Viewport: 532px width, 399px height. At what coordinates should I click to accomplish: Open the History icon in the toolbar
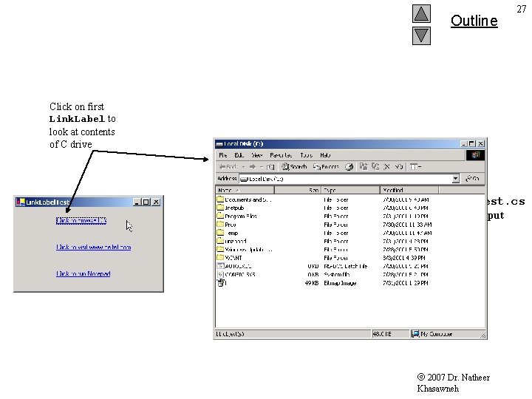coord(349,166)
